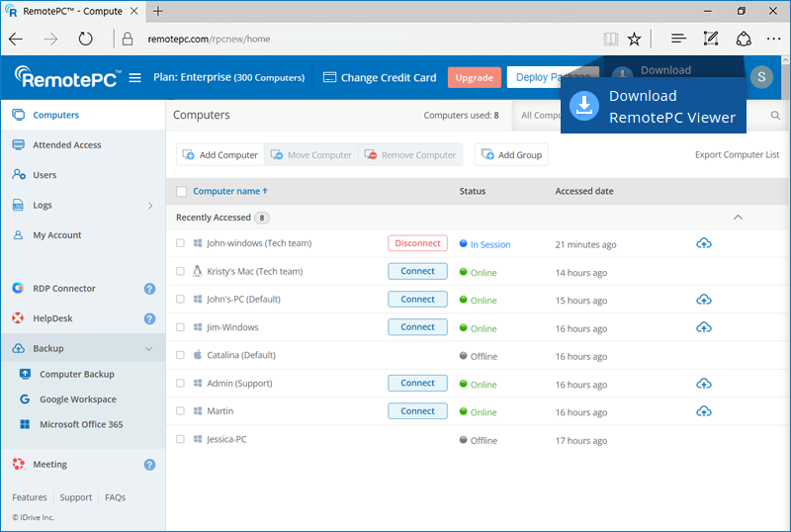Click the help icon beside RDP Connector
Image resolution: width=791 pixels, height=532 pixels.
[x=149, y=289]
